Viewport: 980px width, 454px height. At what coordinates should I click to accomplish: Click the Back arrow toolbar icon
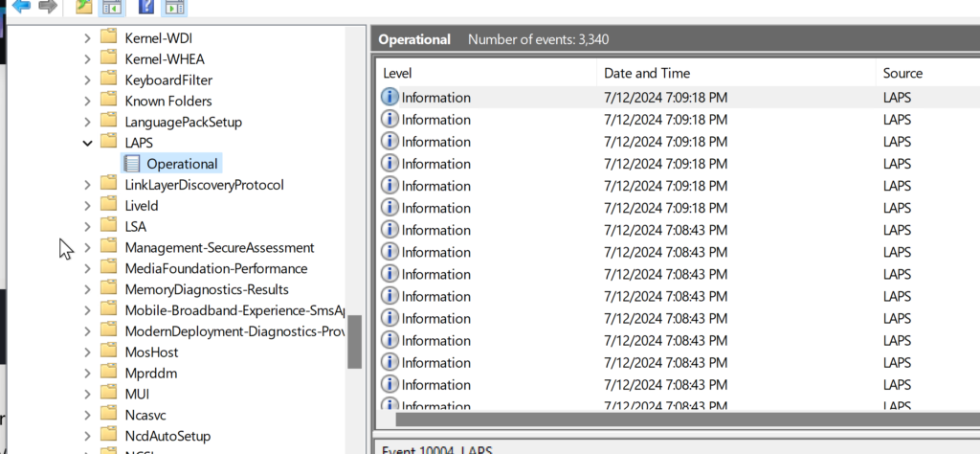tap(20, 7)
